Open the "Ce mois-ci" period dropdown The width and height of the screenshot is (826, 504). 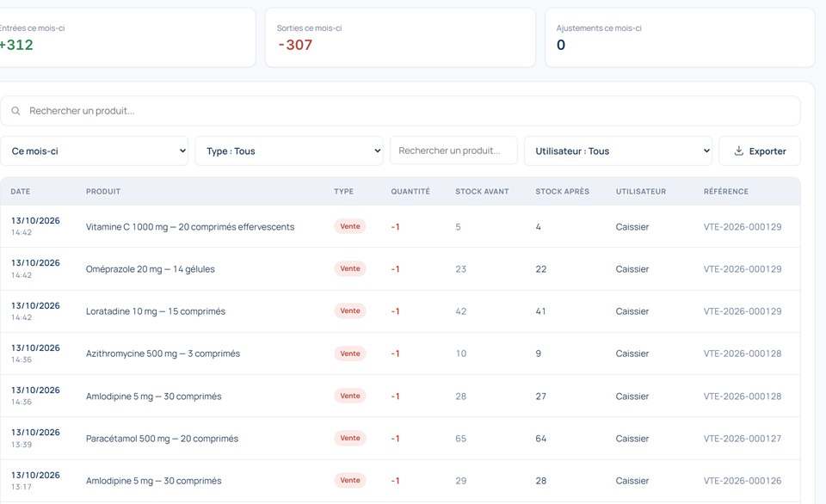click(95, 151)
